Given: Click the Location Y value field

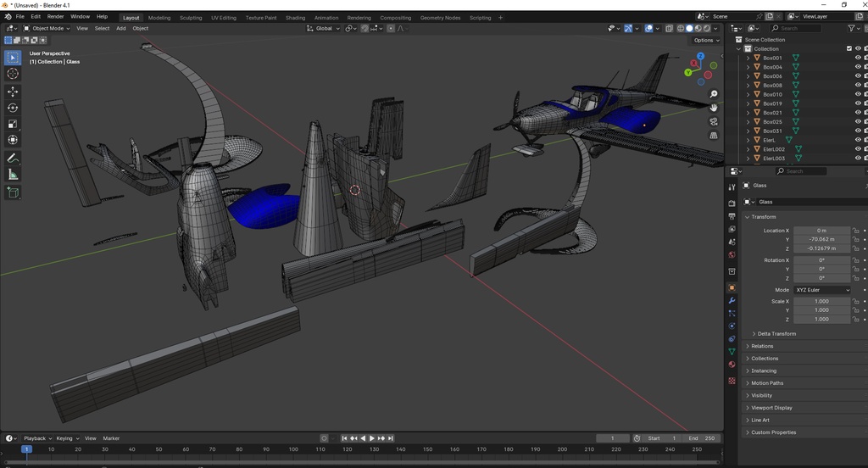Looking at the screenshot, I should coord(821,239).
